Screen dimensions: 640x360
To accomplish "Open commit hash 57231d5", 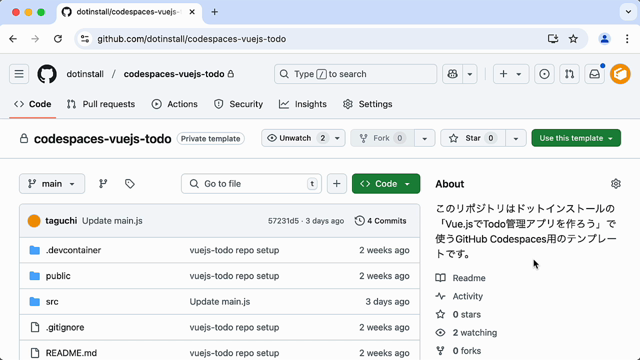I will (x=283, y=221).
